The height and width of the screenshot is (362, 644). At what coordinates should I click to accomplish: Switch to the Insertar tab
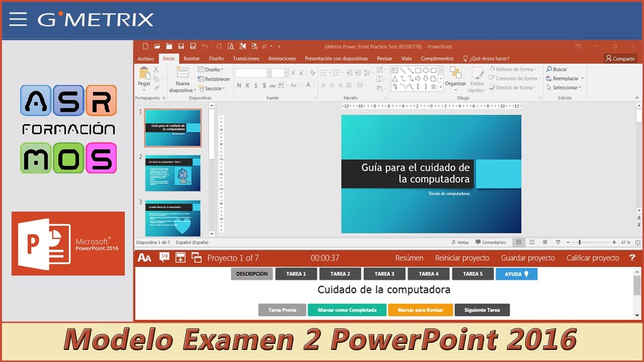point(192,58)
